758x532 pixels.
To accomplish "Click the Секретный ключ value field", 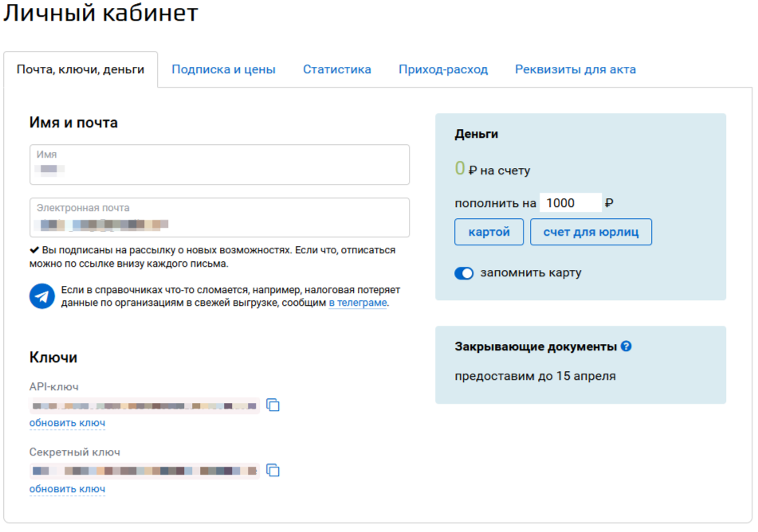I will (144, 471).
